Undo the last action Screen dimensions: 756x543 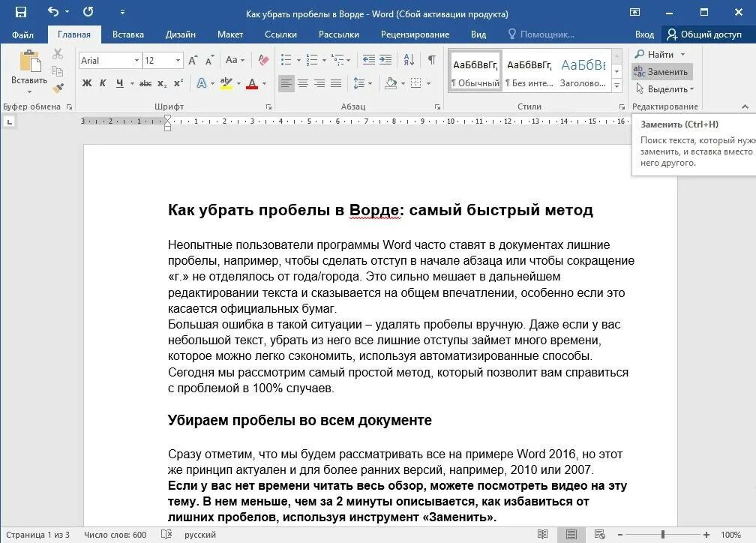53,11
